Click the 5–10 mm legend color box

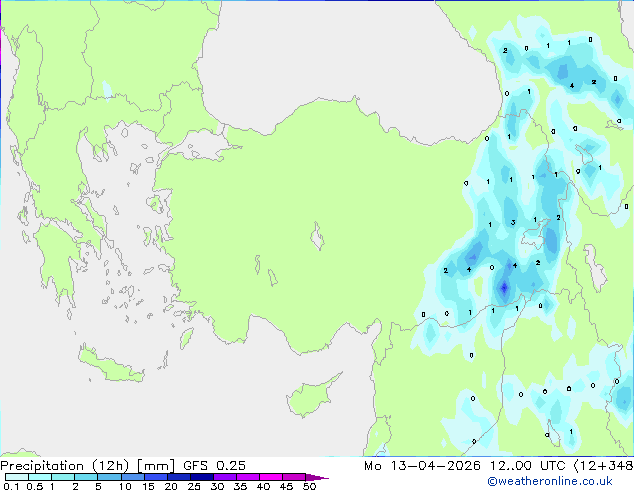click(x=109, y=477)
